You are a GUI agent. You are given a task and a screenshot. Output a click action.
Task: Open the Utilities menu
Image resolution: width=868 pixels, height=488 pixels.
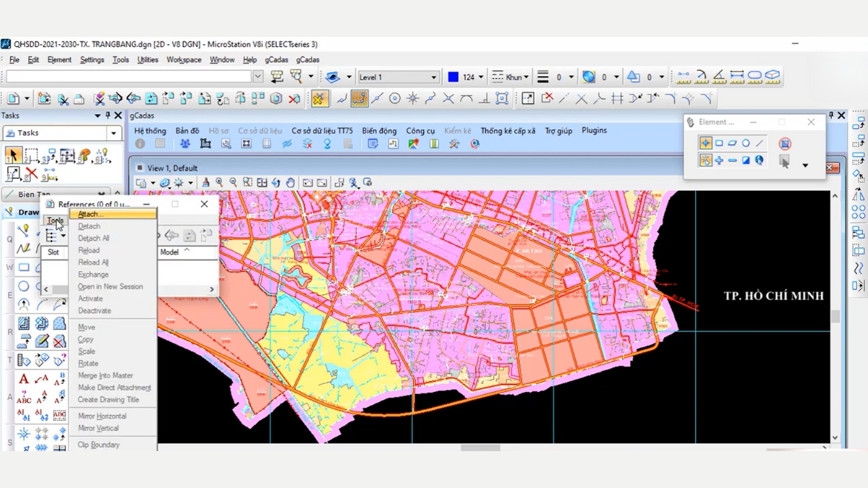click(148, 60)
